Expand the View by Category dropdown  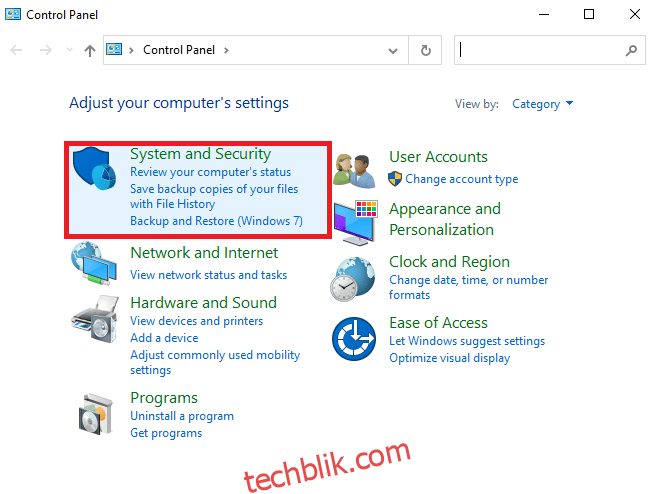[x=543, y=104]
